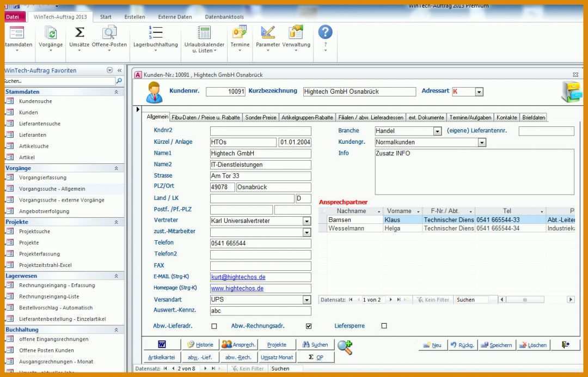Click the Artikelkartei button

(x=162, y=357)
